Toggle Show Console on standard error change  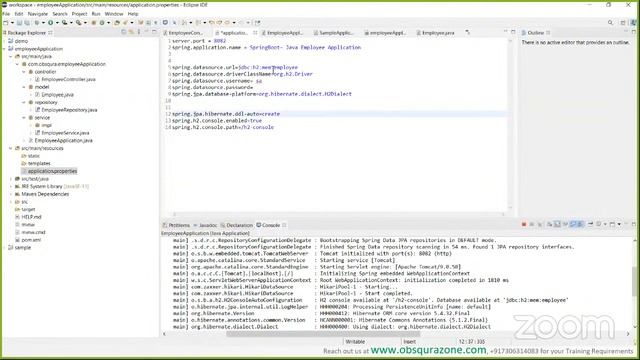click(x=580, y=224)
